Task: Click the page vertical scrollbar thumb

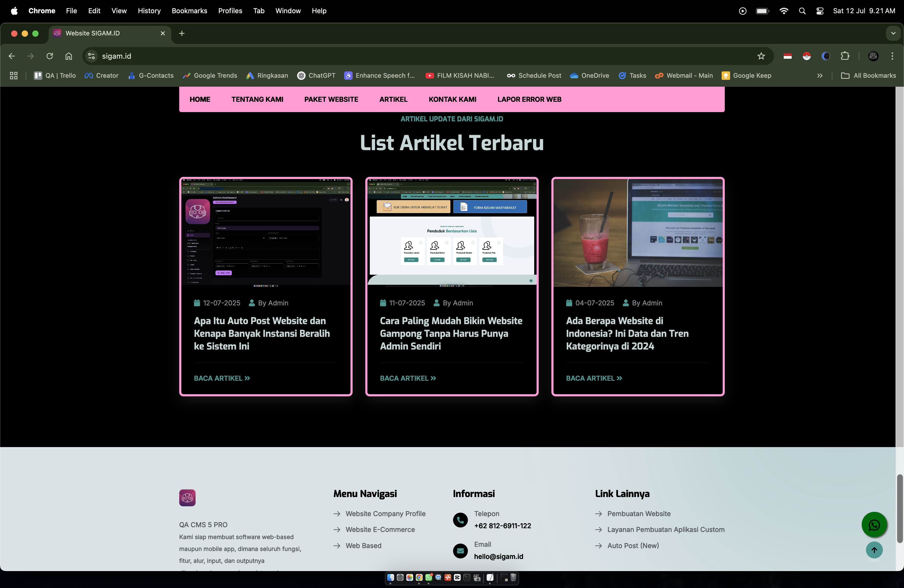Action: [x=900, y=509]
